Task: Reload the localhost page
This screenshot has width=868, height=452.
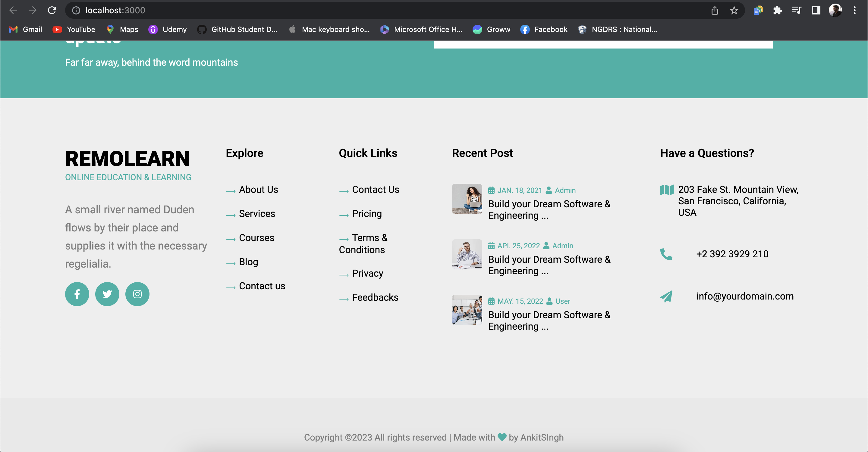Action: (x=52, y=10)
